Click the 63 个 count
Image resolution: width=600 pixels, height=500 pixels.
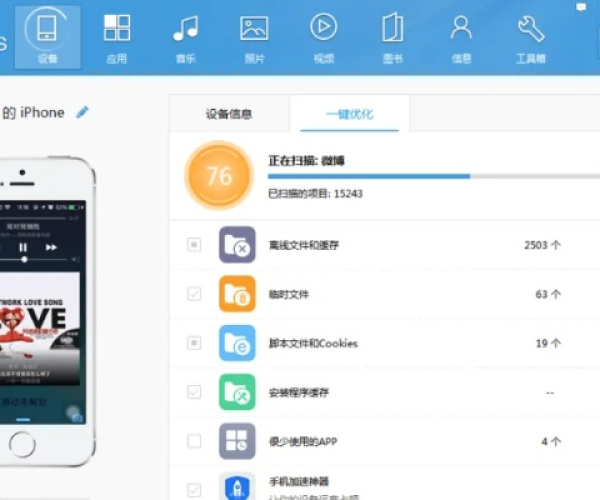tap(548, 294)
